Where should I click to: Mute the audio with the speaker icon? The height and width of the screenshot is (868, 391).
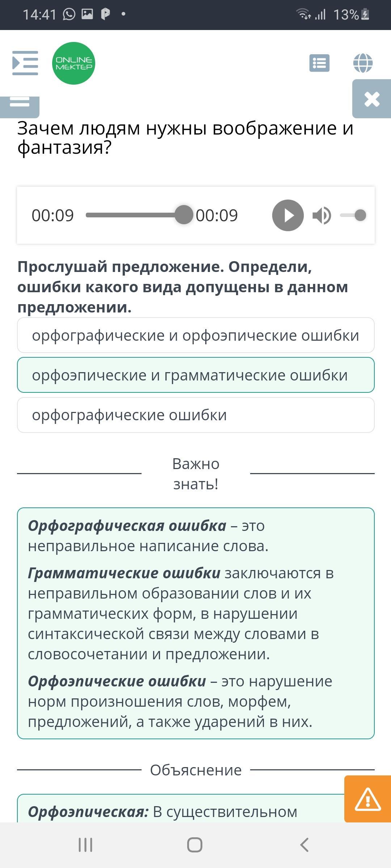[321, 216]
